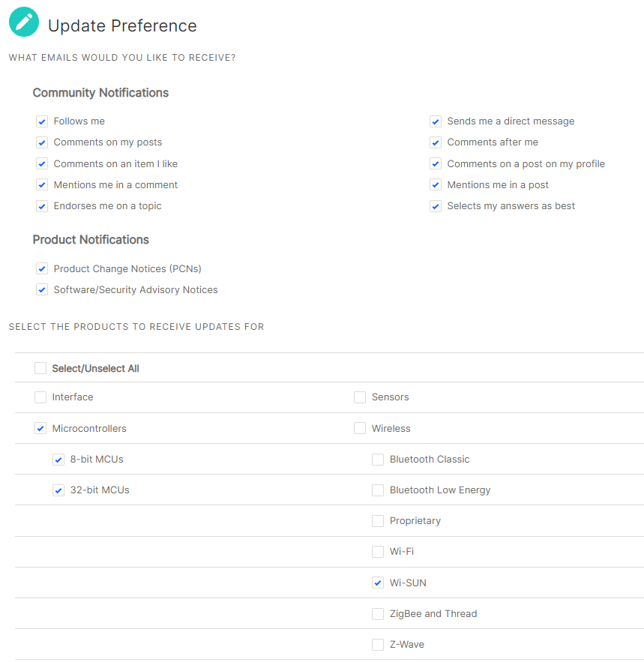Disable Sends me a direct message emails
Screen dimensions: 644x662
click(x=436, y=121)
